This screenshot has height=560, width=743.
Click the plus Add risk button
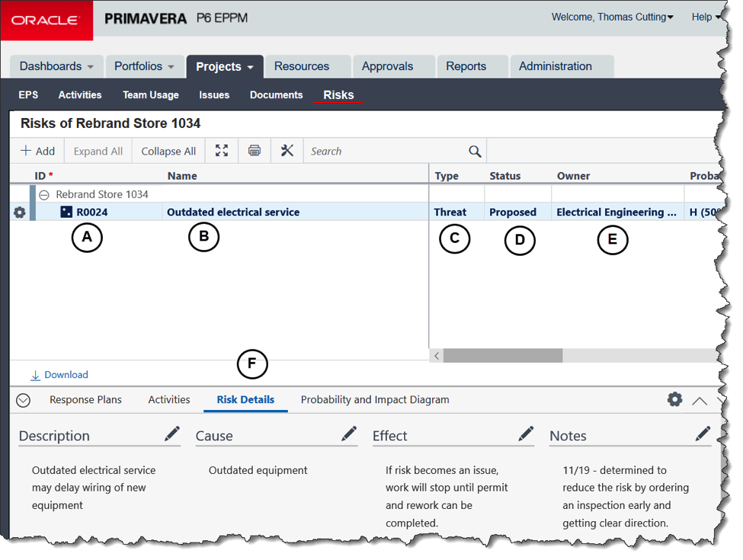coord(37,151)
